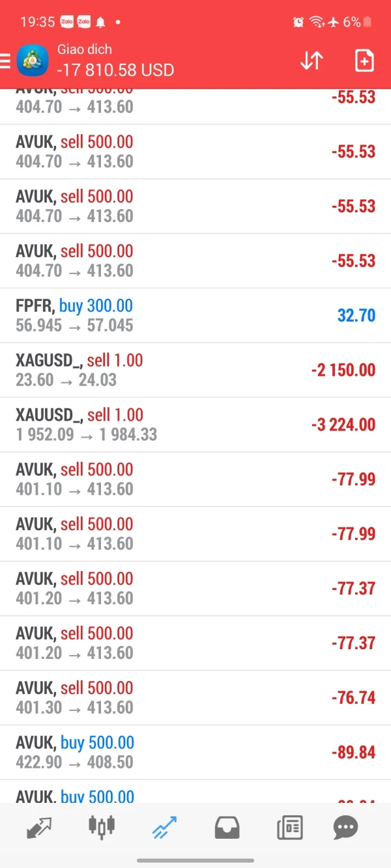Tap the sort arrows icon
391x868 pixels.
pos(311,61)
